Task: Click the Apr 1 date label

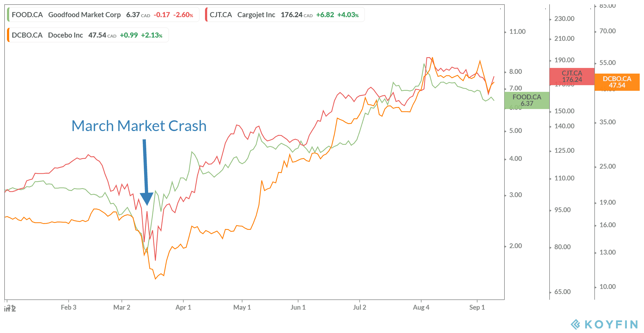Action: 183,307
